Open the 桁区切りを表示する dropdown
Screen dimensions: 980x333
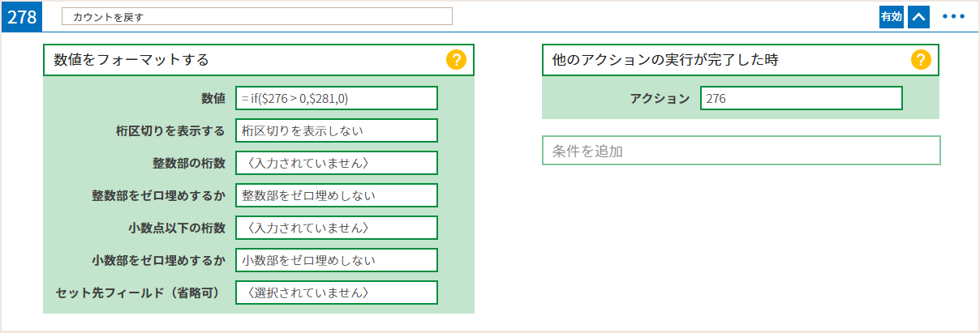(x=337, y=130)
